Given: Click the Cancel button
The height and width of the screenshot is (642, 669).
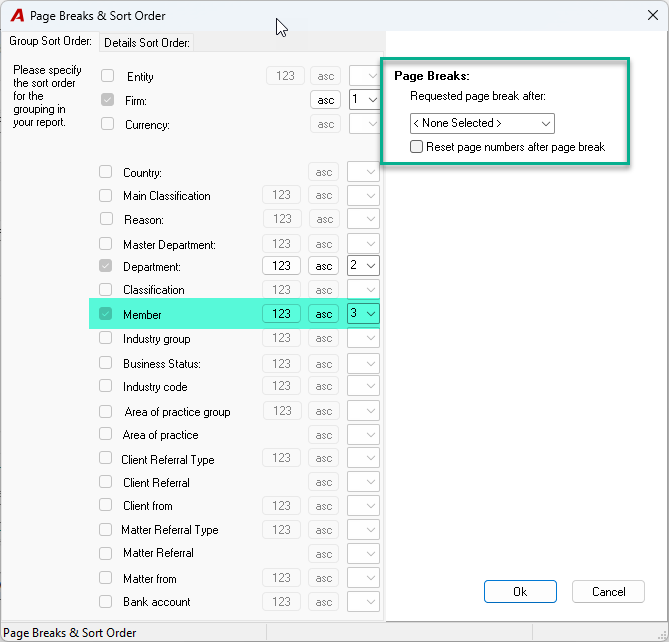Looking at the screenshot, I should click(x=608, y=591).
